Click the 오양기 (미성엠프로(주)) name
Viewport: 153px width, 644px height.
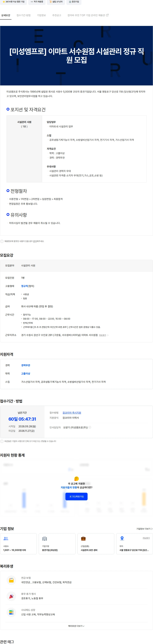[75, 427]
